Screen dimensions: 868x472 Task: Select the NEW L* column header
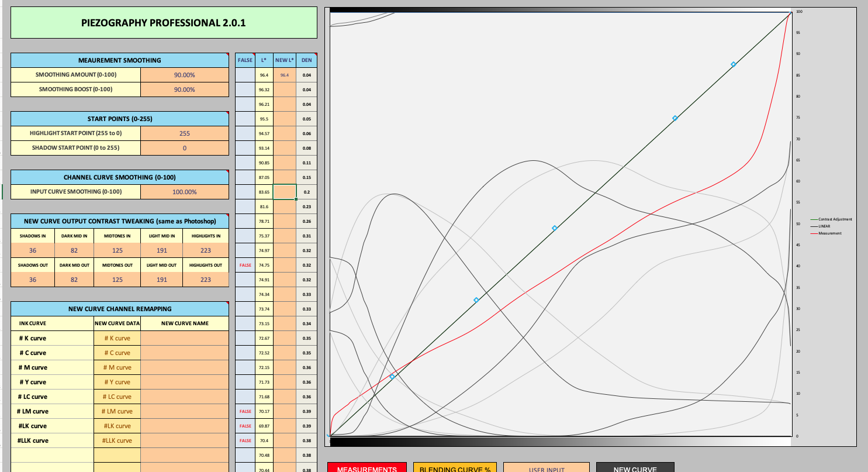(x=284, y=60)
